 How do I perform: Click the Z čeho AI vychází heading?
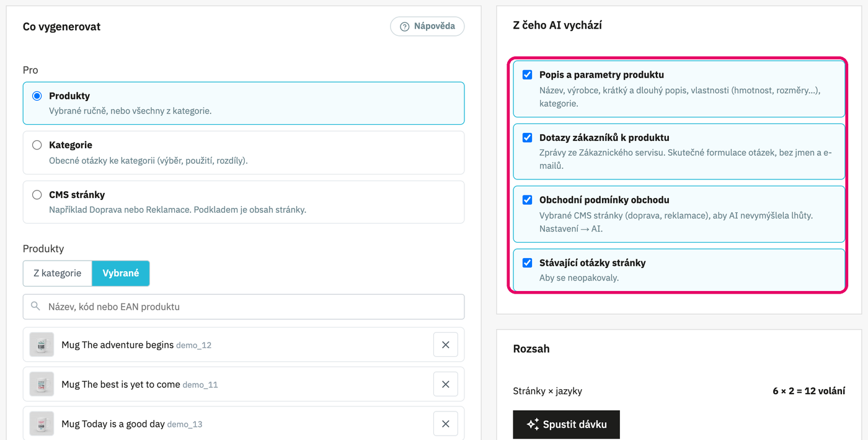coord(557,25)
